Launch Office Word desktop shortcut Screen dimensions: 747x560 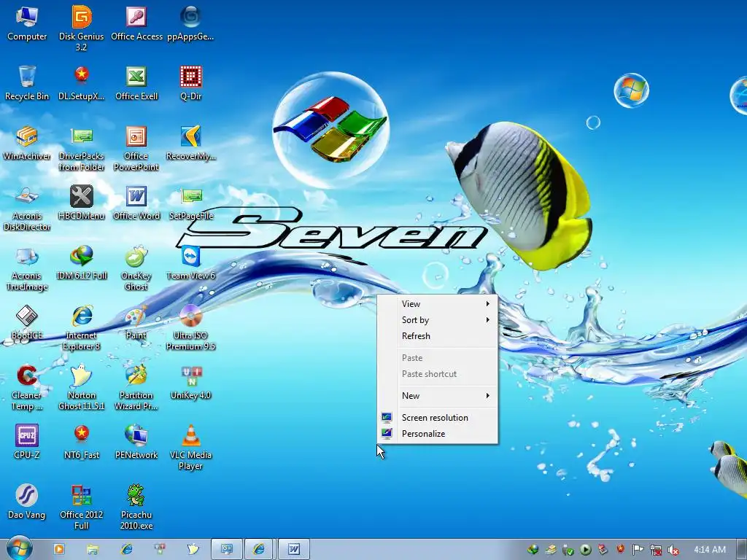136,203
